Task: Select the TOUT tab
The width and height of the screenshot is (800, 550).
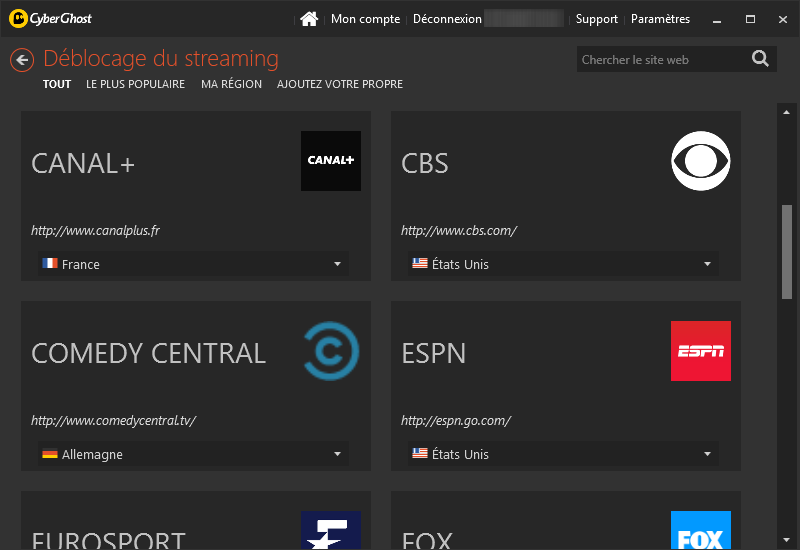Action: click(57, 84)
